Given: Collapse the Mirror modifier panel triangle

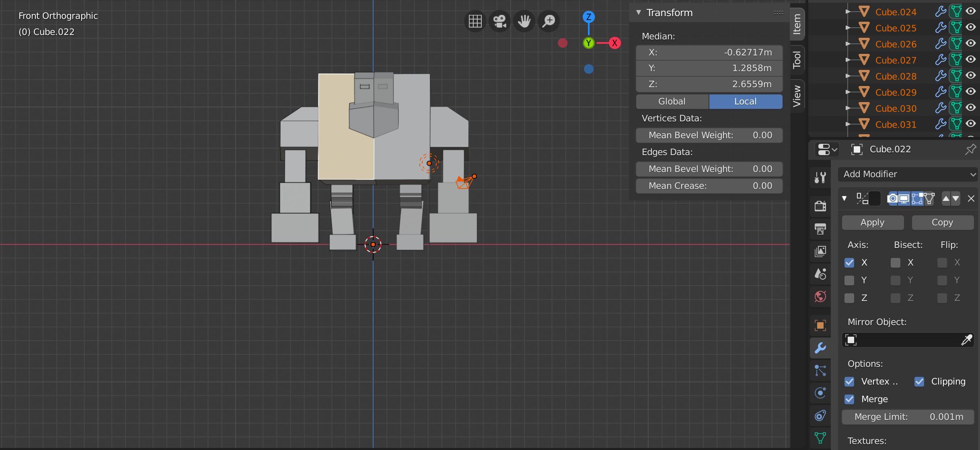Looking at the screenshot, I should coord(844,198).
